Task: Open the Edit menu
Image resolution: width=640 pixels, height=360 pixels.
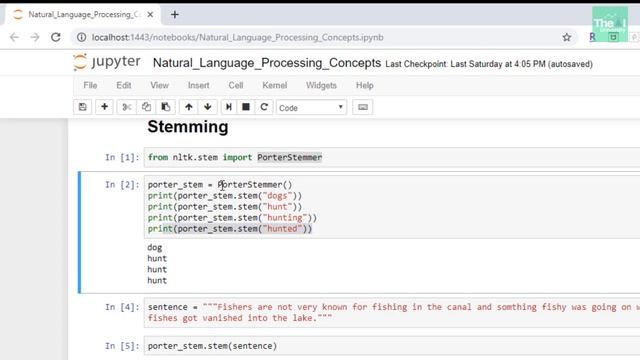Action: [124, 85]
